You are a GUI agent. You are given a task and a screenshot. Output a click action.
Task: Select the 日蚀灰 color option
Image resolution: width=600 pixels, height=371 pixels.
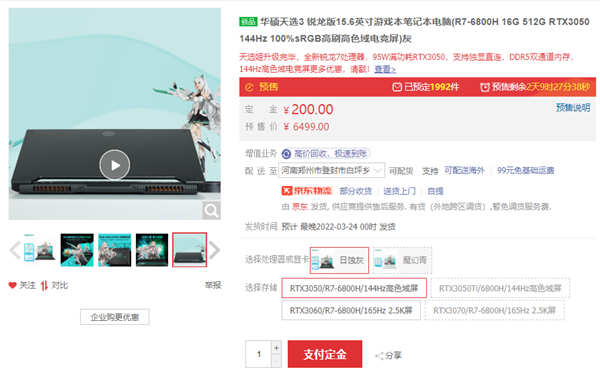point(339,260)
